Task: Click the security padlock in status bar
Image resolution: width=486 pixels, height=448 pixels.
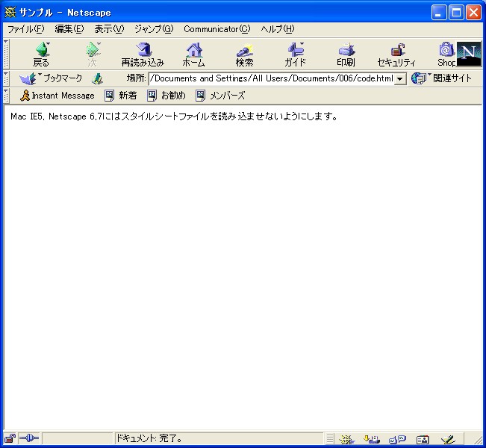Action: tap(10, 438)
